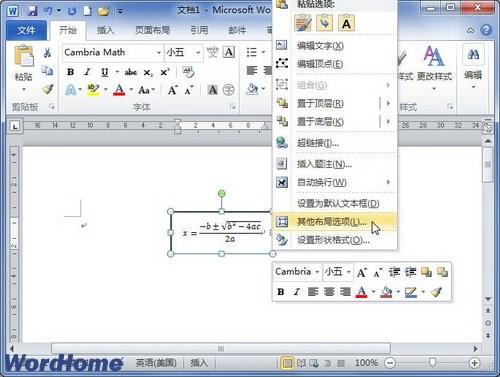Toggle Strikethrough abc formatting
Viewport: 500px width, 377px height.
pyautogui.click(x=131, y=72)
